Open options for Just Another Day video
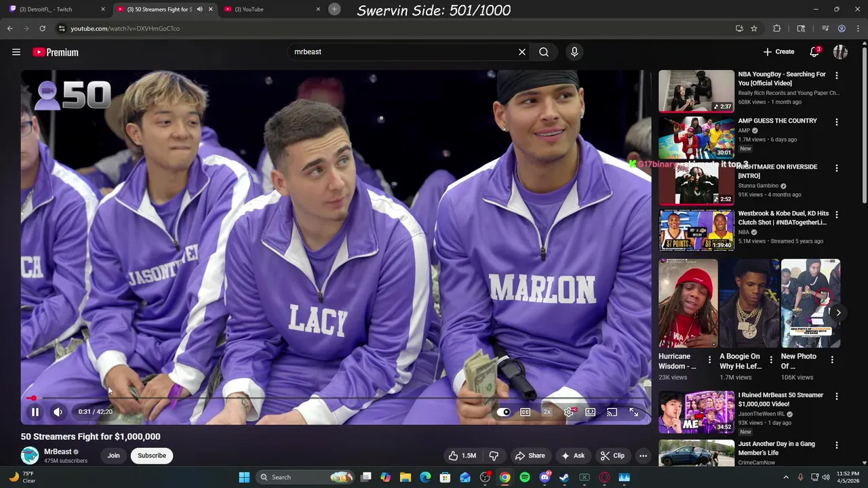Screen dimensions: 868x488 click(836, 445)
